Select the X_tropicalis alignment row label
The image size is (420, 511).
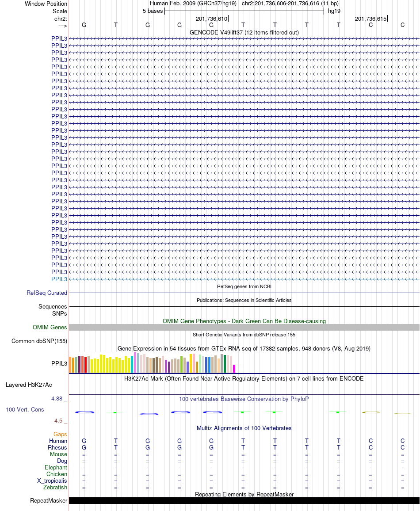coord(52,480)
